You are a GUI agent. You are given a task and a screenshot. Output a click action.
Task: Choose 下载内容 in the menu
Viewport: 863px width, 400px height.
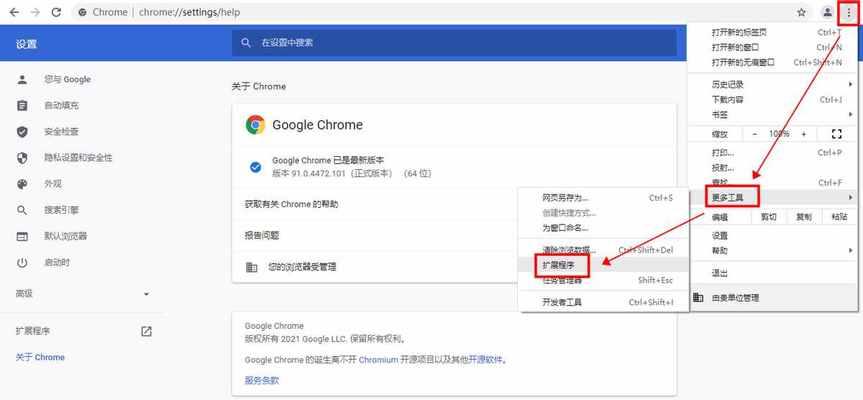point(773,100)
